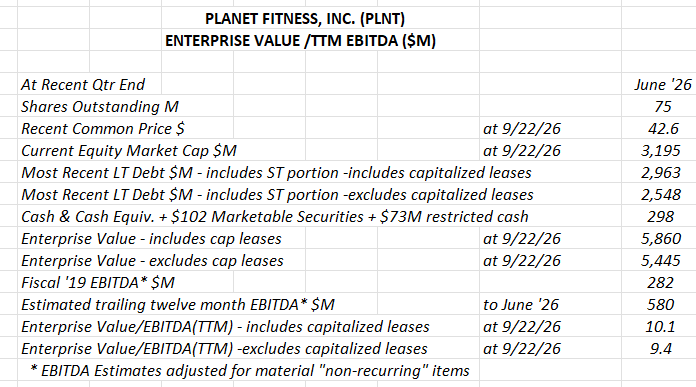The height and width of the screenshot is (387, 696).
Task: Select the Current Equity Market Cap $M cell
Action: tap(129, 150)
